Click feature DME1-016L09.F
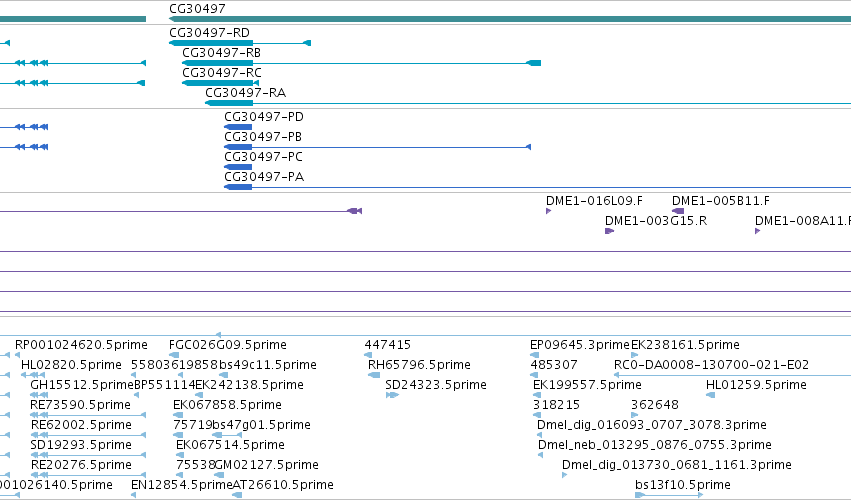The width and height of the screenshot is (851, 500). (x=594, y=201)
